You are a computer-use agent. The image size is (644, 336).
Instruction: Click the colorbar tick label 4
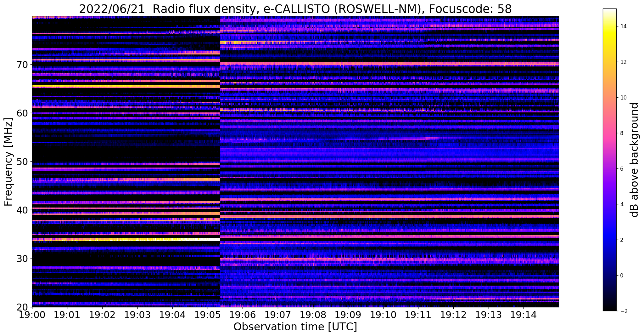pyautogui.click(x=622, y=204)
